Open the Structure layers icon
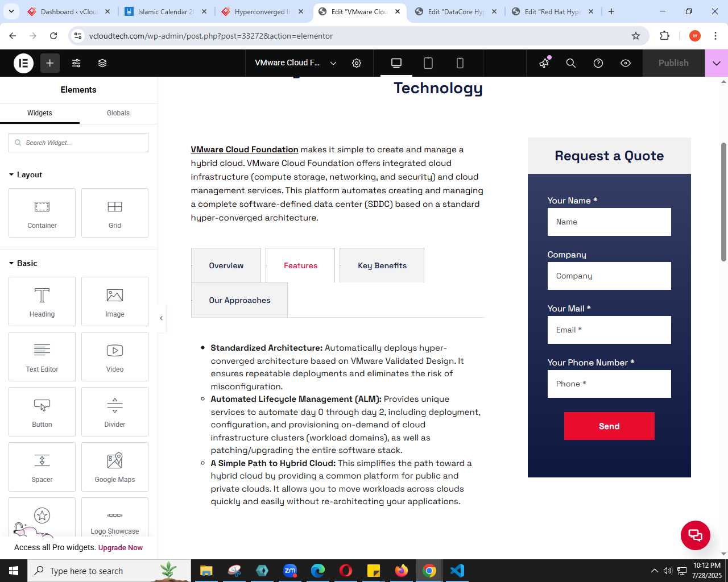This screenshot has height=582, width=728. coord(102,63)
